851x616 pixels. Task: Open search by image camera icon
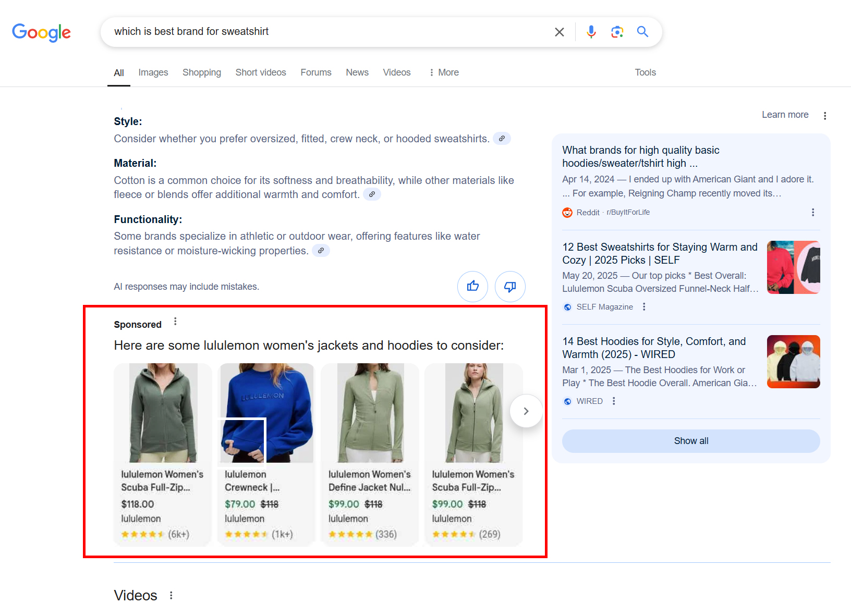617,32
